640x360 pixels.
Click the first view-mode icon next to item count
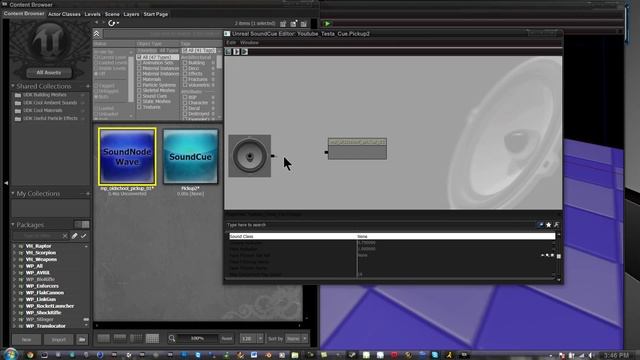(283, 24)
